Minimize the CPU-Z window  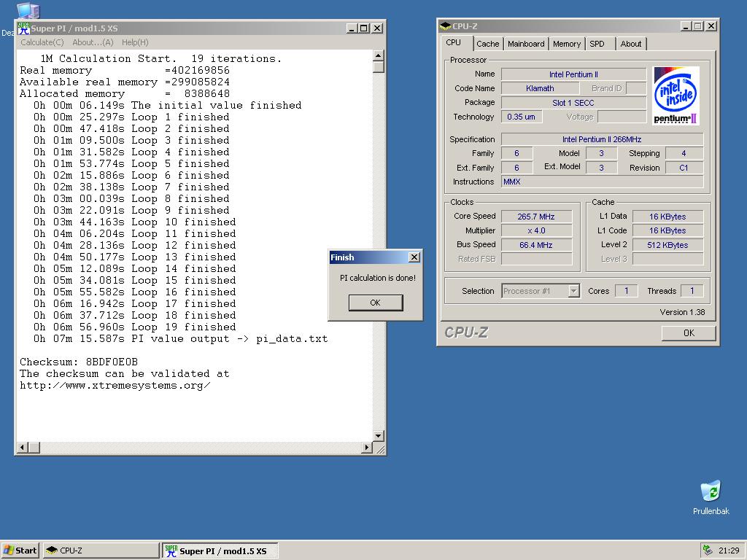(686, 26)
